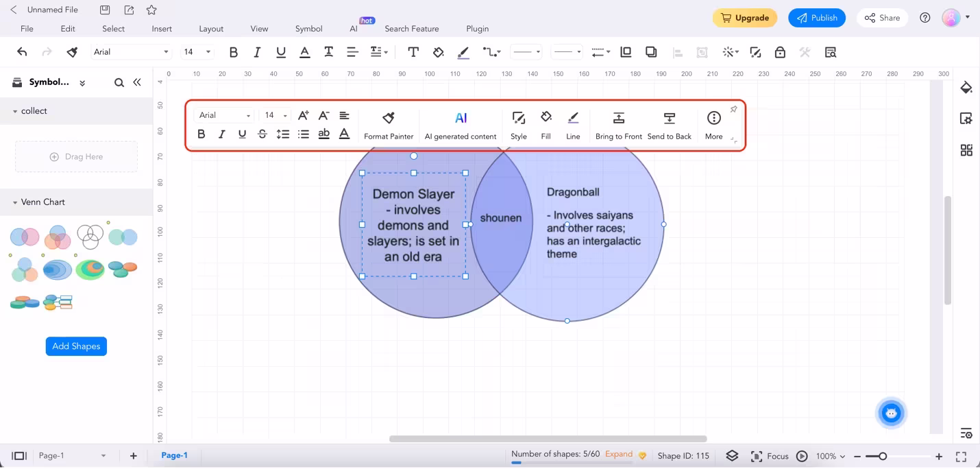This screenshot has height=469, width=980.
Task: Toggle underline in main toolbar
Action: (x=281, y=52)
